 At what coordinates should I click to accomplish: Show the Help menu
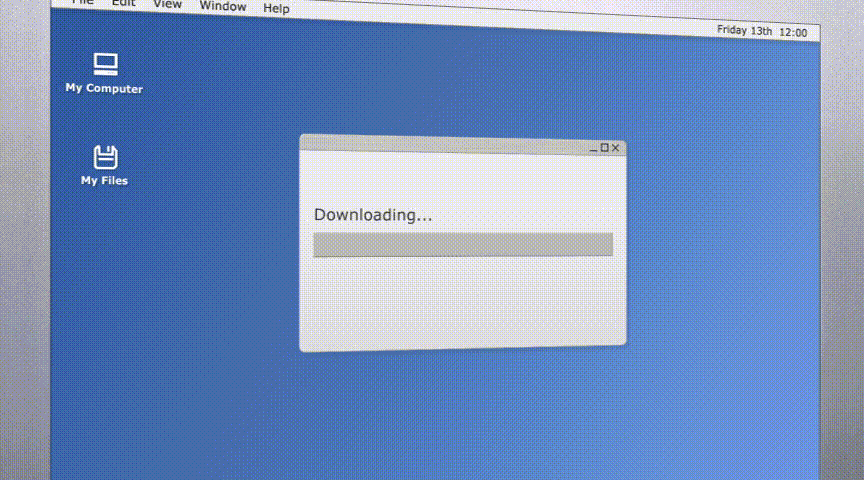(x=276, y=9)
